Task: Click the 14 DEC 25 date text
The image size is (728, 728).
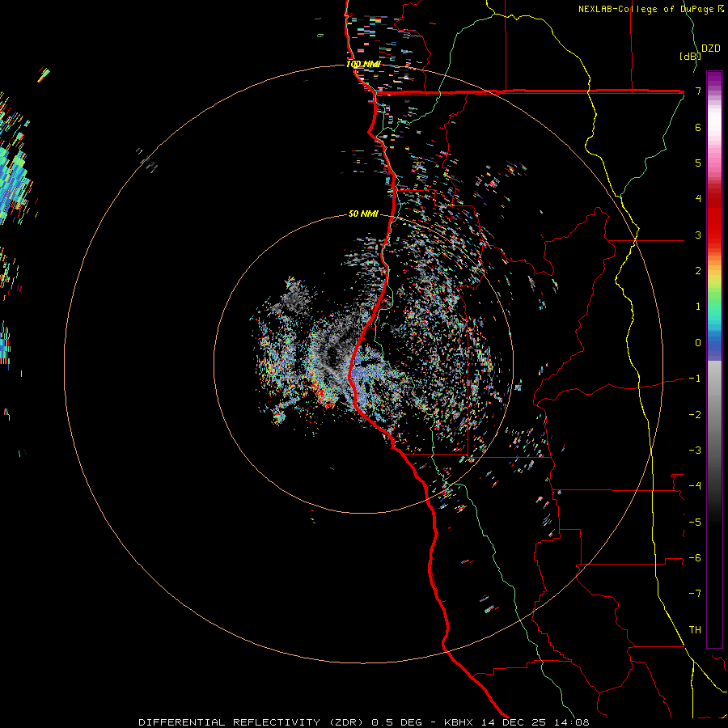Action: coord(514,722)
